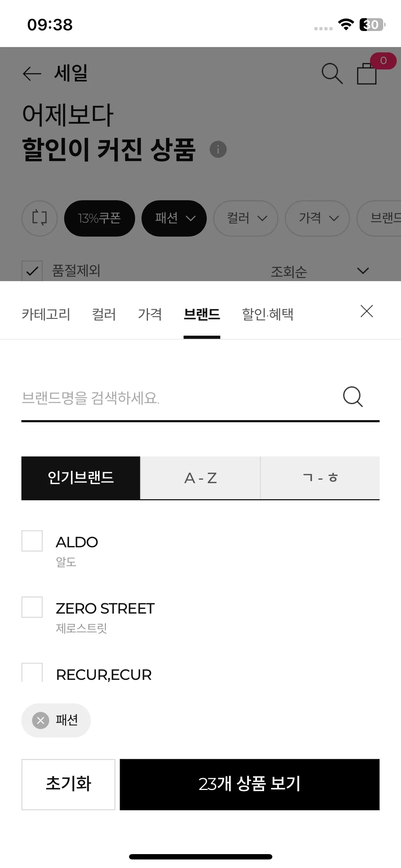Focus the brand name search field

178,398
